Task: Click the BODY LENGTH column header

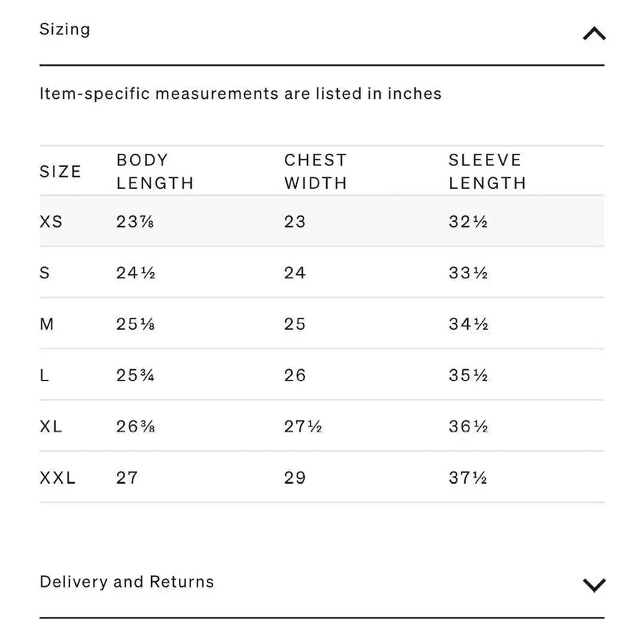Action: click(x=155, y=172)
